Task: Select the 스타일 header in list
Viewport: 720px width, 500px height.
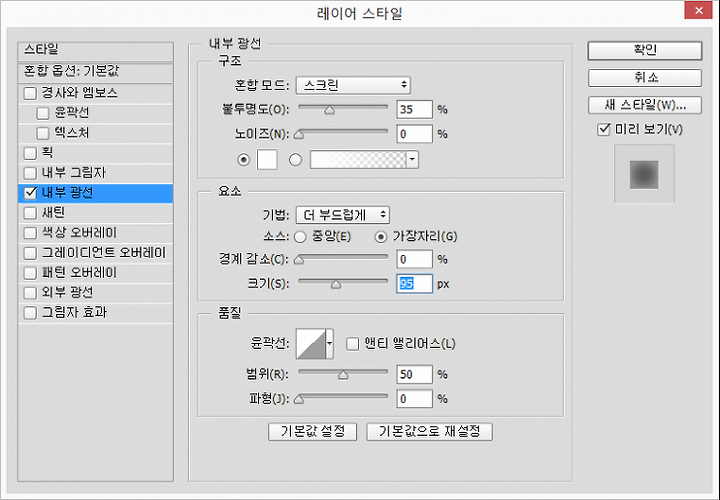Action: [x=96, y=51]
